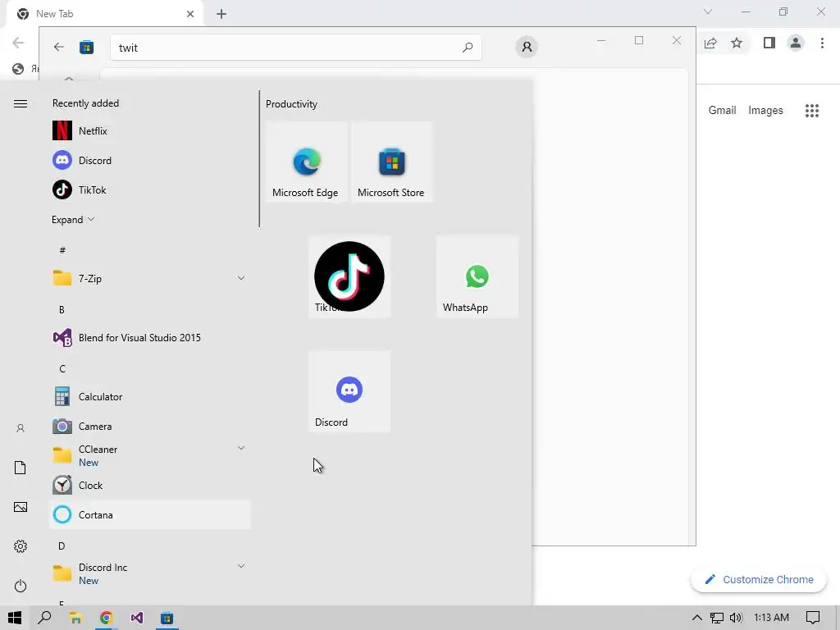Launch the WhatsApp tile
Viewport: 840px width, 630px height.
click(x=477, y=276)
